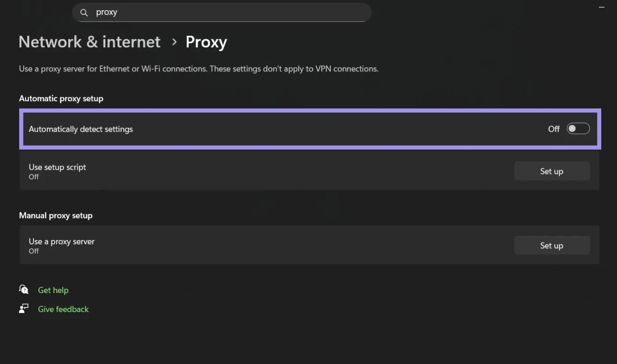Viewport: 617px width, 364px height.
Task: Toggle the proxy auto-detect switch off position
Action: [578, 128]
